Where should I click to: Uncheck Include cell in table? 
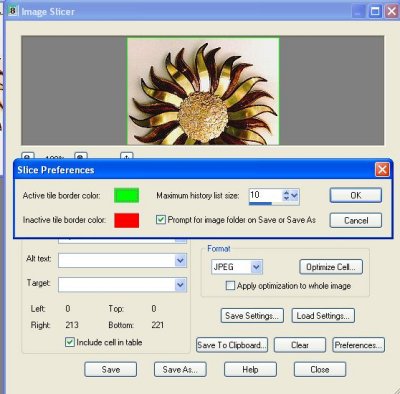point(69,342)
